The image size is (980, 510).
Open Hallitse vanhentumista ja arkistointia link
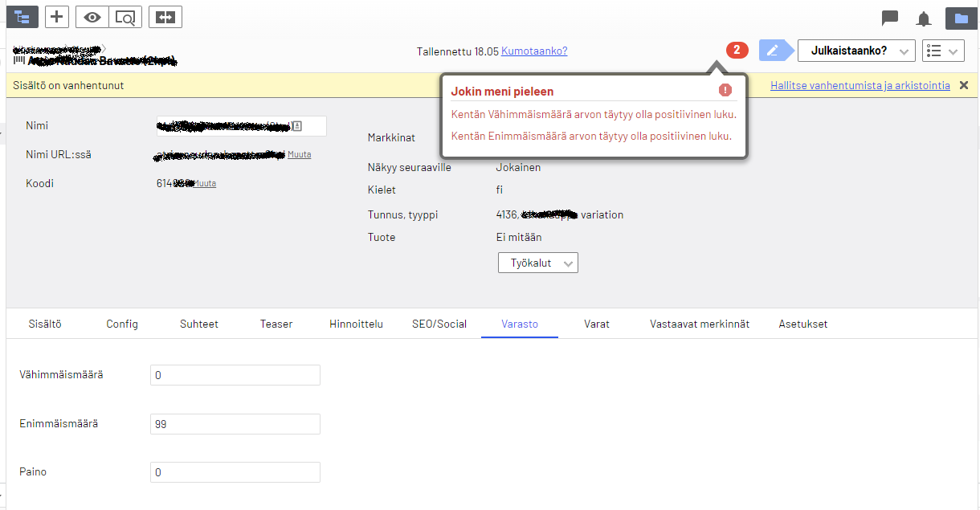pyautogui.click(x=860, y=85)
